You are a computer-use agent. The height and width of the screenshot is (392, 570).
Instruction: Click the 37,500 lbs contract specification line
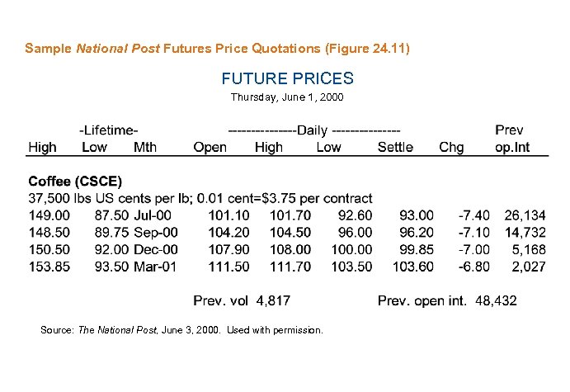point(200,198)
